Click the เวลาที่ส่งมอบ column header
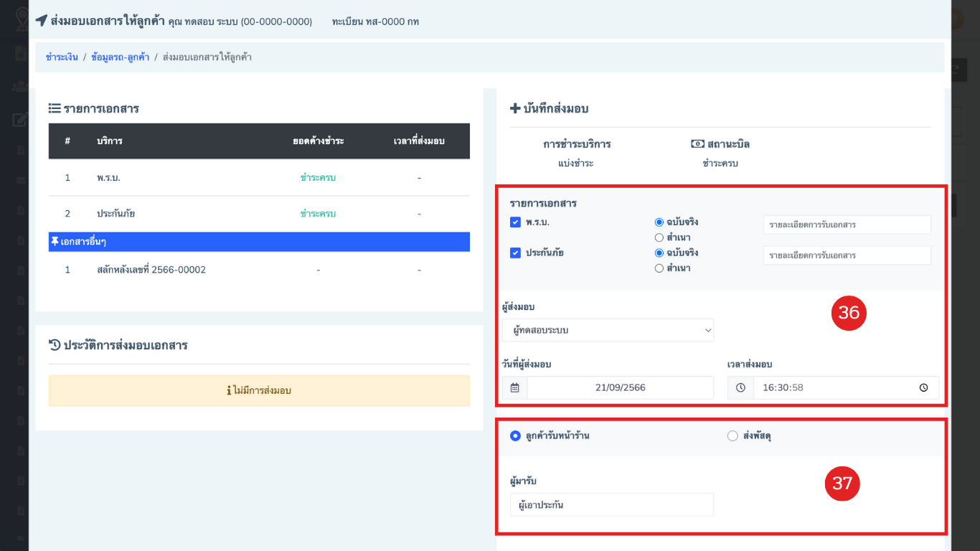This screenshot has height=551, width=980. tap(419, 141)
